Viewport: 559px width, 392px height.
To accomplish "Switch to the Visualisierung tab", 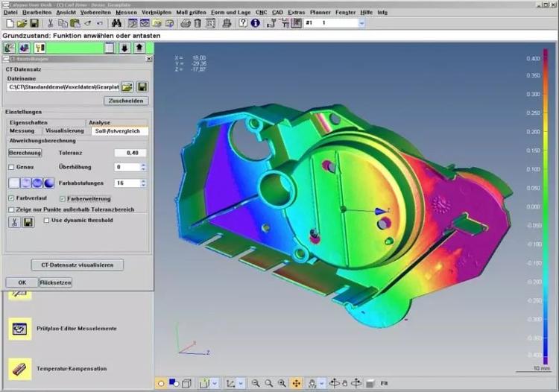I will coord(63,130).
